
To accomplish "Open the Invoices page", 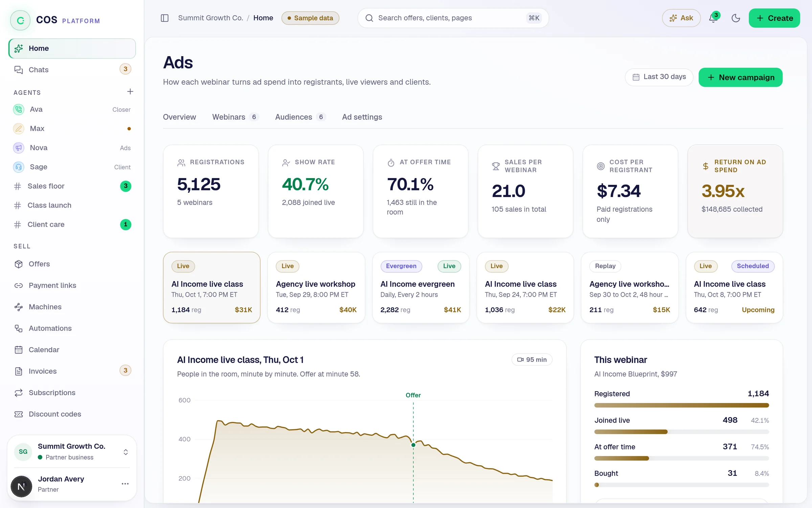I will tap(72, 371).
